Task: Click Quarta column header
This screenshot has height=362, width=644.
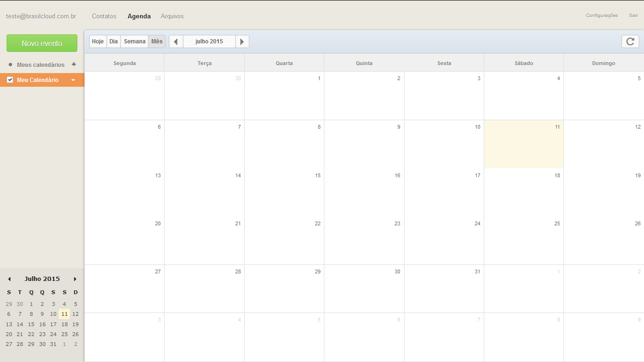Action: (284, 63)
